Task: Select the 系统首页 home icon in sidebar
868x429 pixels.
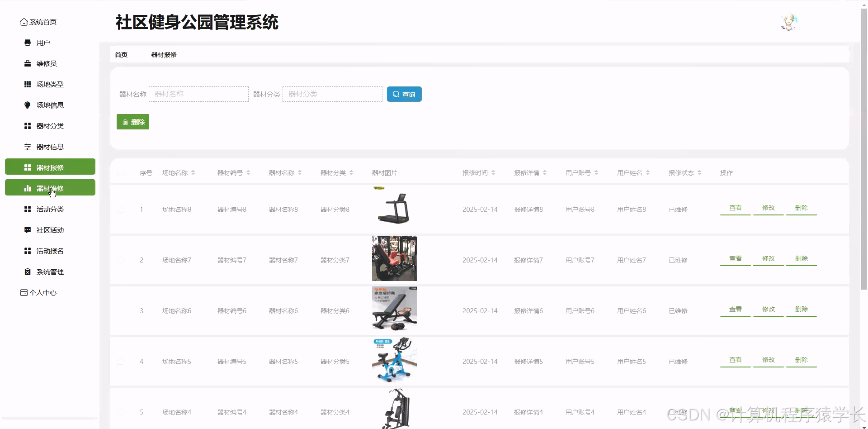Action: pos(24,21)
